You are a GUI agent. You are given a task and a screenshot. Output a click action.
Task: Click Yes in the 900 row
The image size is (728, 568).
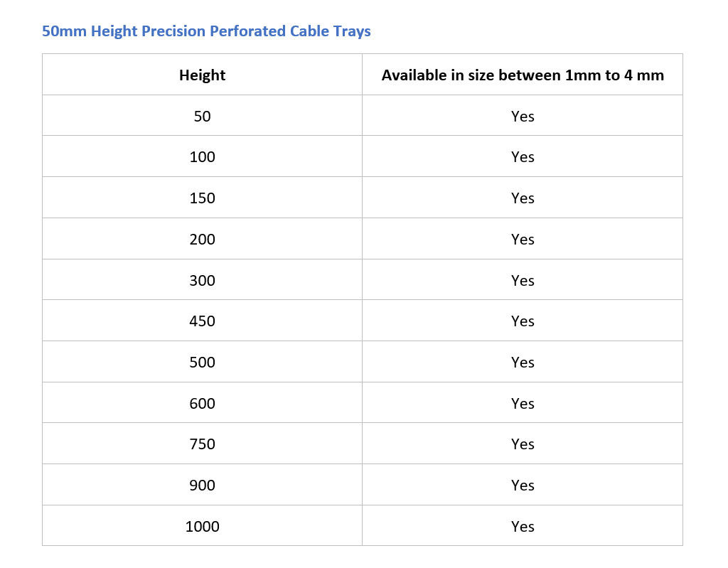[523, 485]
